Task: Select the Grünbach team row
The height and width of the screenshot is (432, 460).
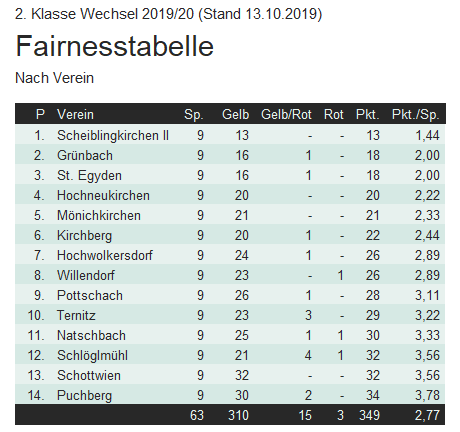Action: pyautogui.click(x=230, y=154)
